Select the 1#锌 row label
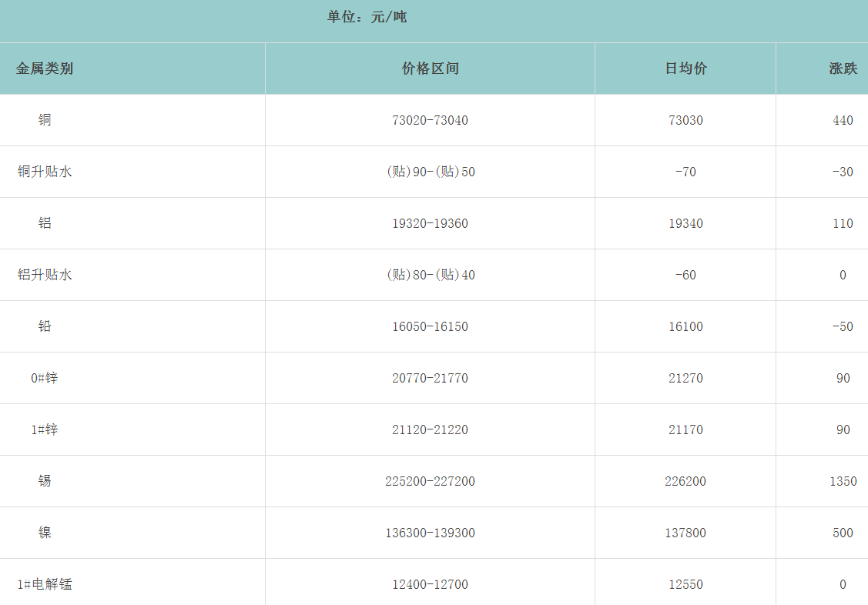 pyautogui.click(x=45, y=430)
